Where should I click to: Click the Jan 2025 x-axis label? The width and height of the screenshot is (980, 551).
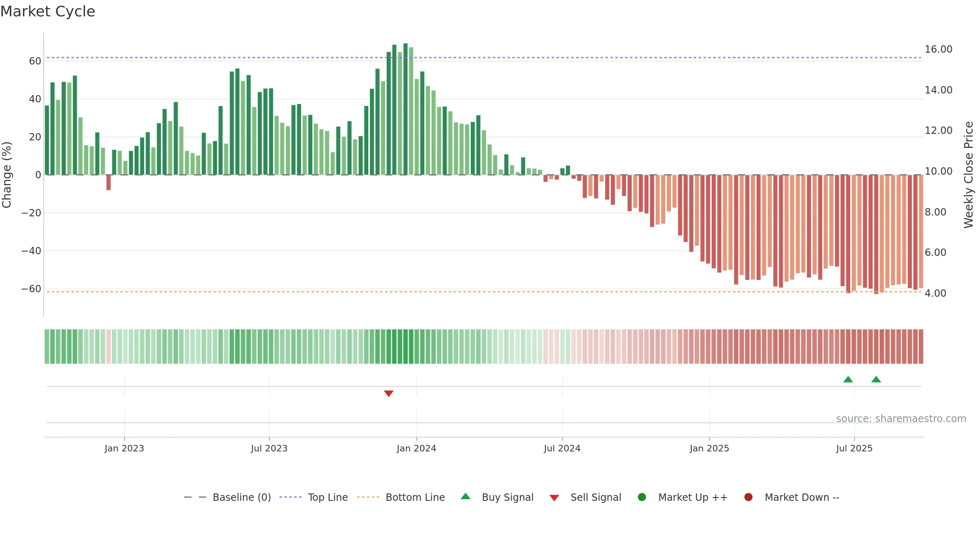pyautogui.click(x=709, y=448)
